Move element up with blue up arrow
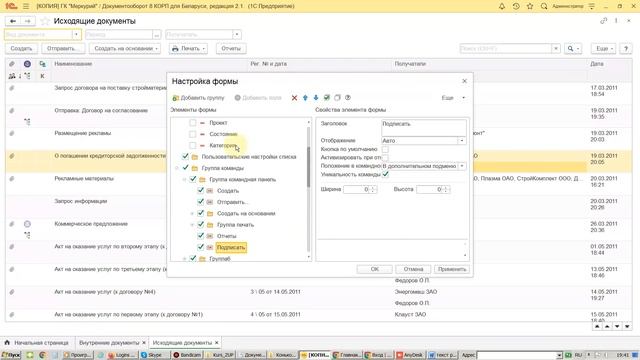Screen dimensions: 640x360 point(305,98)
